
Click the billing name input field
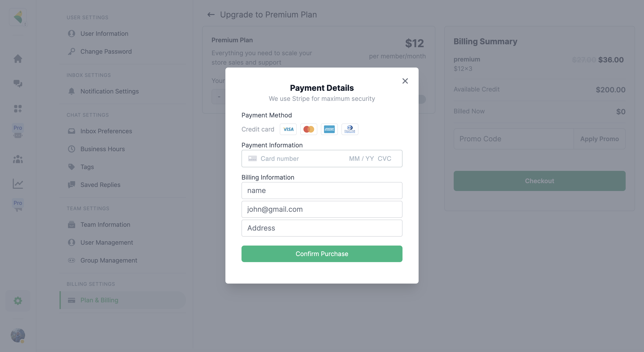(x=322, y=191)
